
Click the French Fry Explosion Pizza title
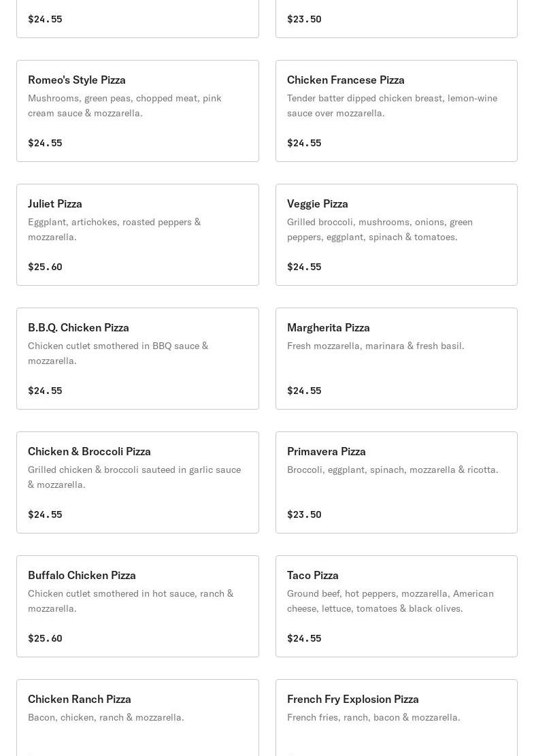[353, 699]
